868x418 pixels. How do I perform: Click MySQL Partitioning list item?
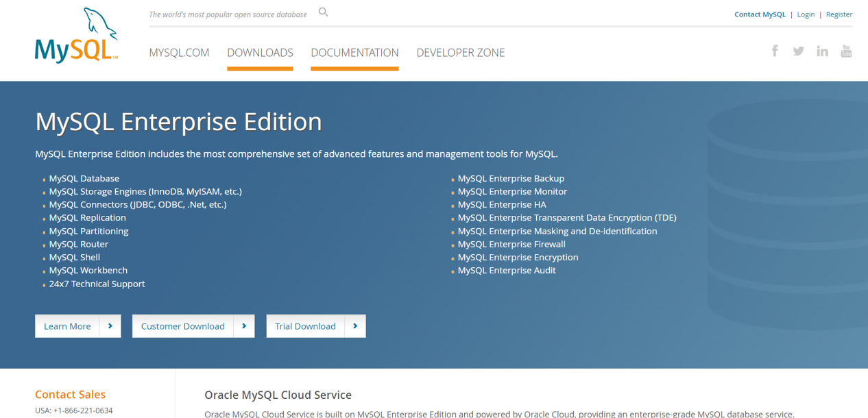pyautogui.click(x=88, y=231)
